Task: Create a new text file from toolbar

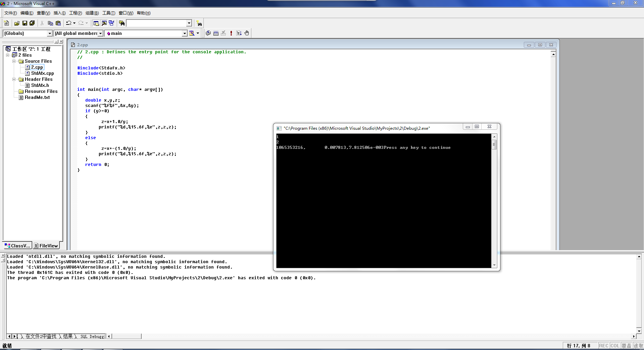Action: pyautogui.click(x=6, y=23)
